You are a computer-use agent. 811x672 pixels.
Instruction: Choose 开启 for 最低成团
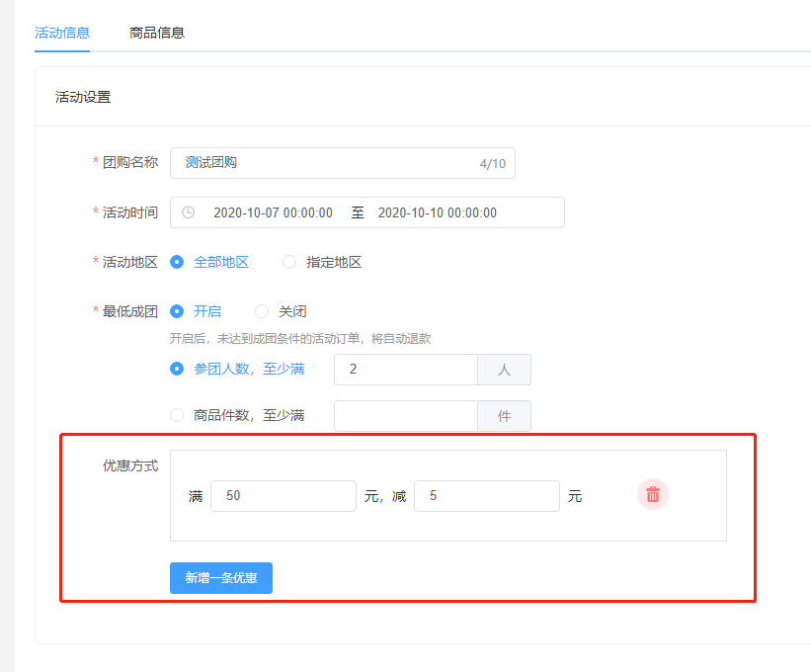(196, 311)
